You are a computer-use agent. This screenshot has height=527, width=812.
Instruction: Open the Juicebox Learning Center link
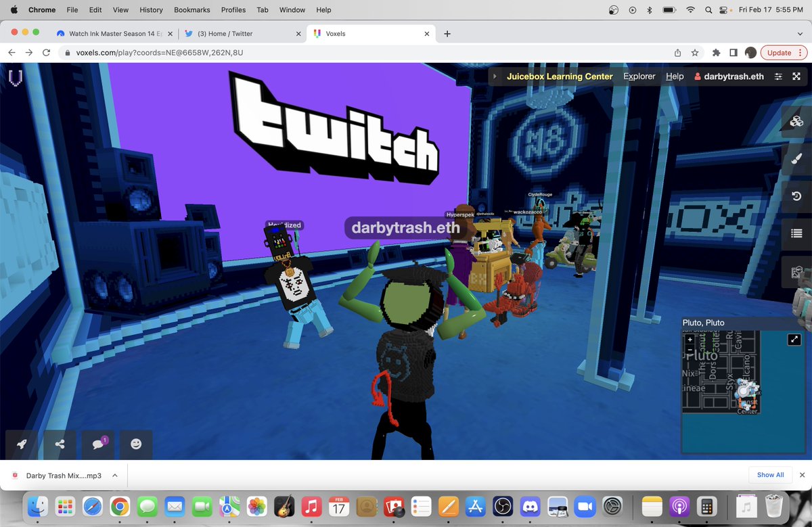point(560,76)
